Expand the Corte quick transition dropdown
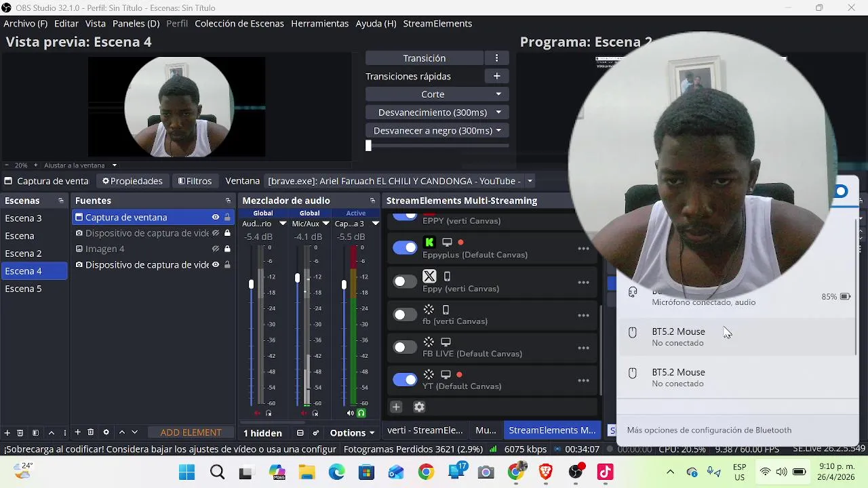Screen dimensions: 868x488 [x=498, y=94]
